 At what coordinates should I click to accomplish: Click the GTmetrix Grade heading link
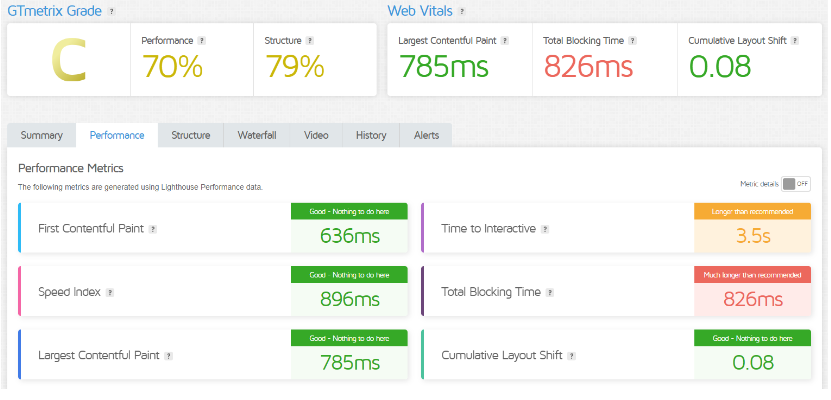click(55, 11)
